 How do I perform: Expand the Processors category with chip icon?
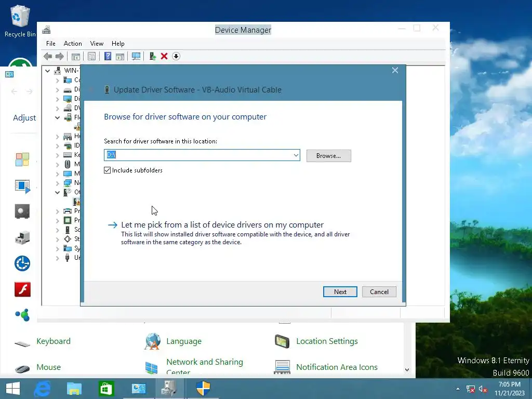(57, 220)
